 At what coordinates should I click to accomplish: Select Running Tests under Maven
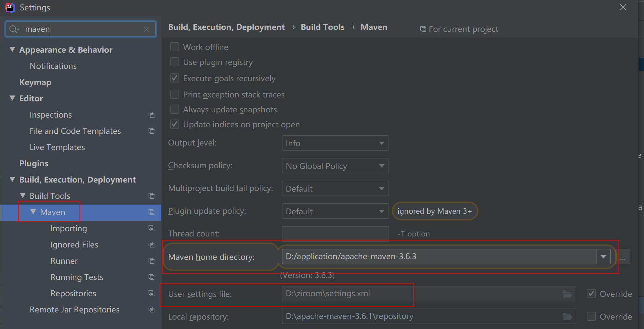pos(77,277)
